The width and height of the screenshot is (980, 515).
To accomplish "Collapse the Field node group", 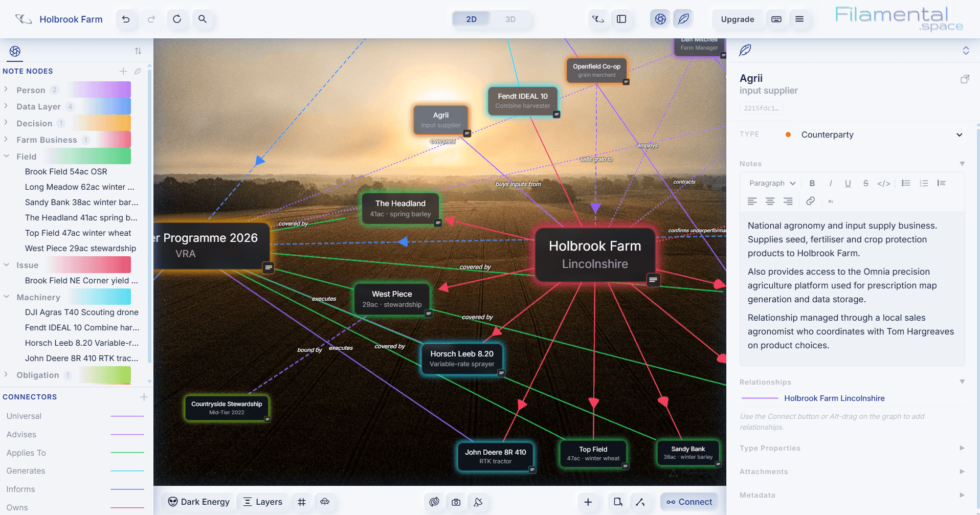I will pyautogui.click(x=6, y=156).
